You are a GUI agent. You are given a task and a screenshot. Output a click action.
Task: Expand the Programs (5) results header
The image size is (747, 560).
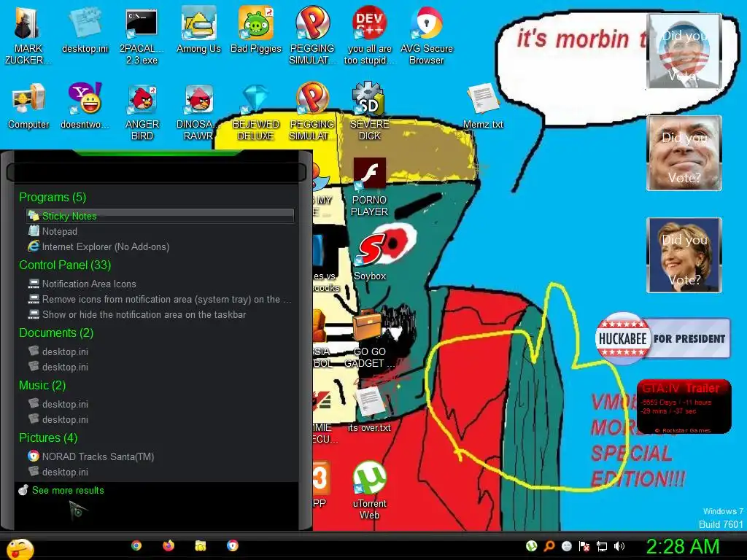[x=53, y=197]
